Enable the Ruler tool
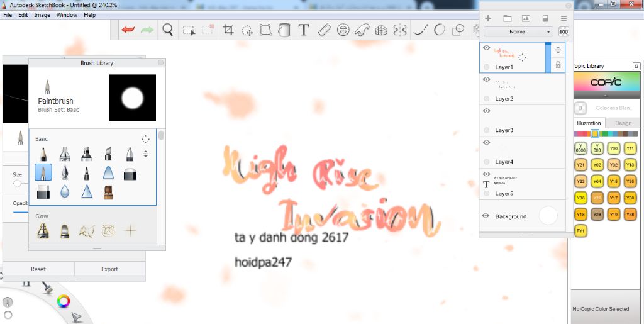The height and width of the screenshot is (324, 644). click(325, 30)
